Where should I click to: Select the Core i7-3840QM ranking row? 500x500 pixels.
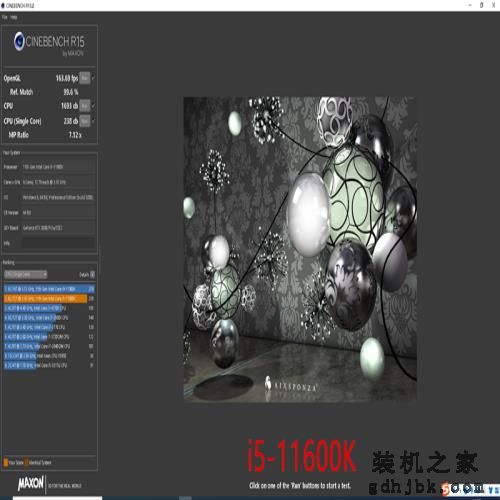(49, 346)
